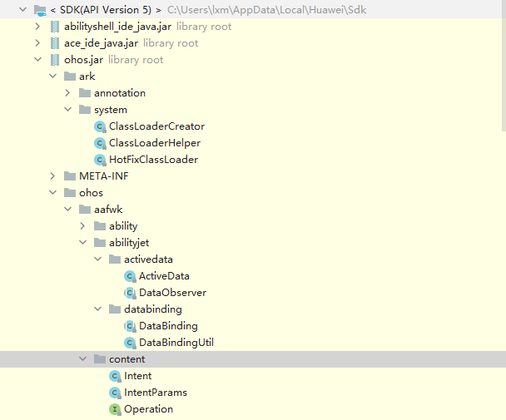The width and height of the screenshot is (506, 420).
Task: Click the content folder icon
Action: 100,359
